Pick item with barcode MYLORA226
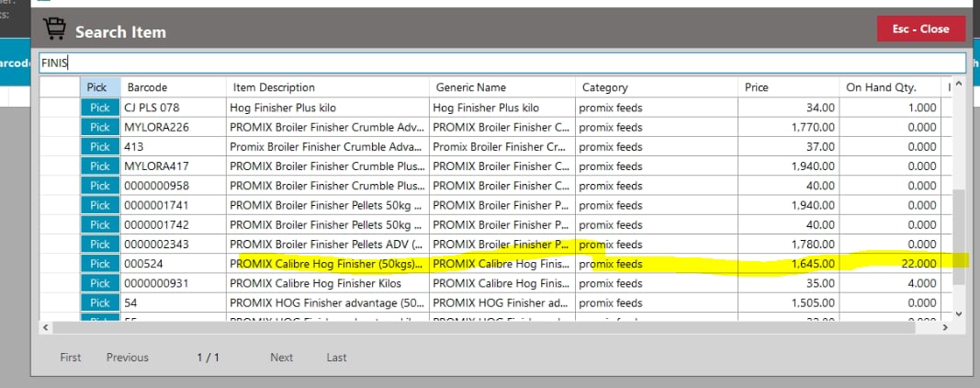The height and width of the screenshot is (388, 980). click(99, 127)
